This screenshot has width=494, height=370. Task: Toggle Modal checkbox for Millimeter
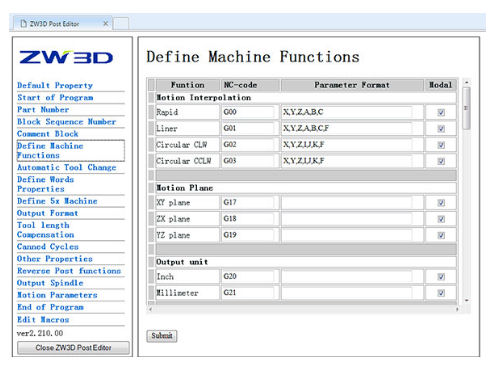441,293
